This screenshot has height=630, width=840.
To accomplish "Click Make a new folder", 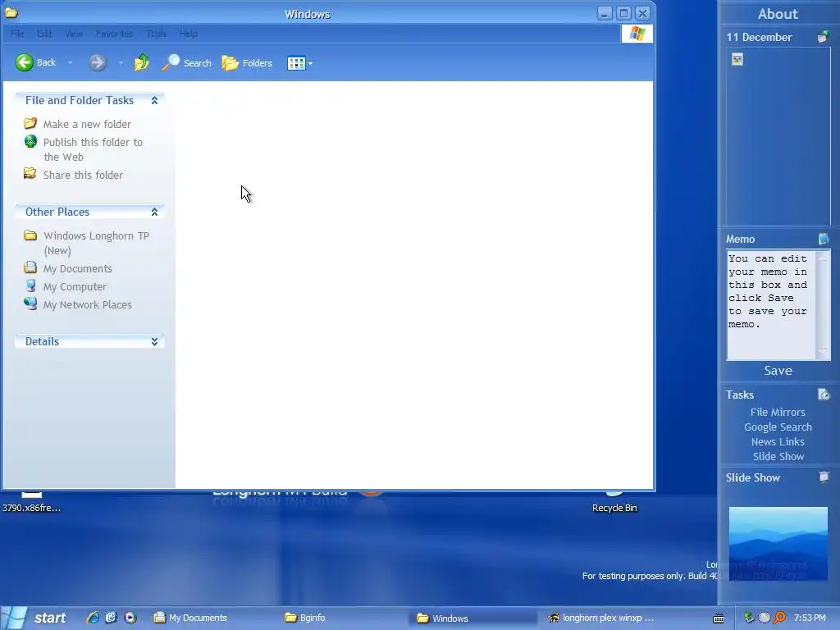I will pyautogui.click(x=87, y=125).
